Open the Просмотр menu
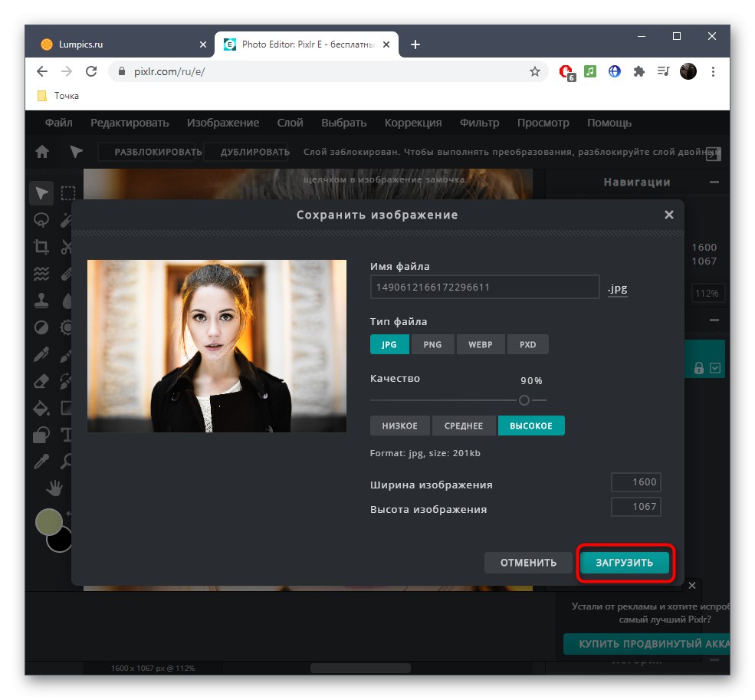The width and height of the screenshot is (755, 700). [x=543, y=123]
